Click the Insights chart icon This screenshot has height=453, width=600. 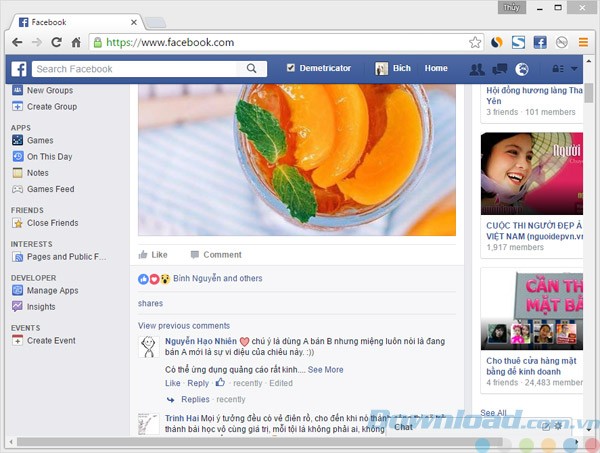click(18, 306)
